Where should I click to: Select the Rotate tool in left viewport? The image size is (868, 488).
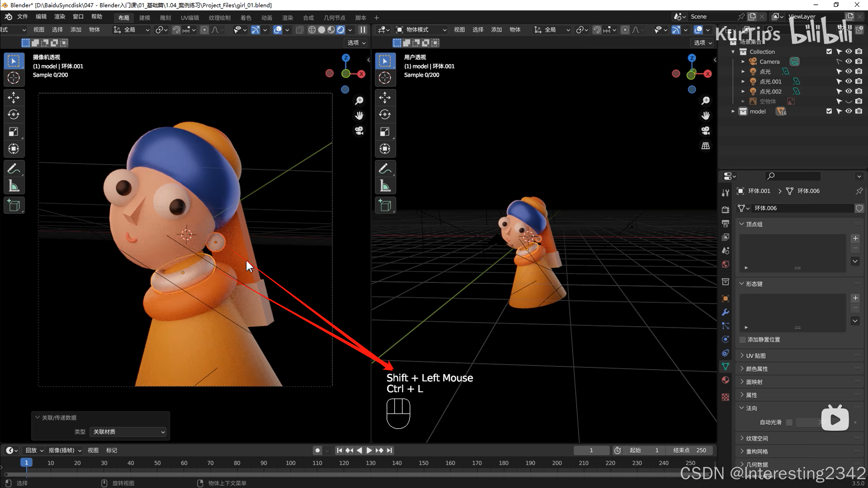pos(14,115)
